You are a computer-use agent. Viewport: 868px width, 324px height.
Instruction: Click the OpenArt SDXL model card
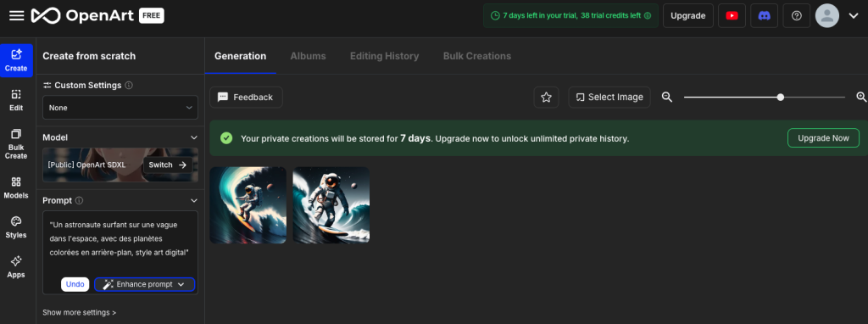point(120,165)
